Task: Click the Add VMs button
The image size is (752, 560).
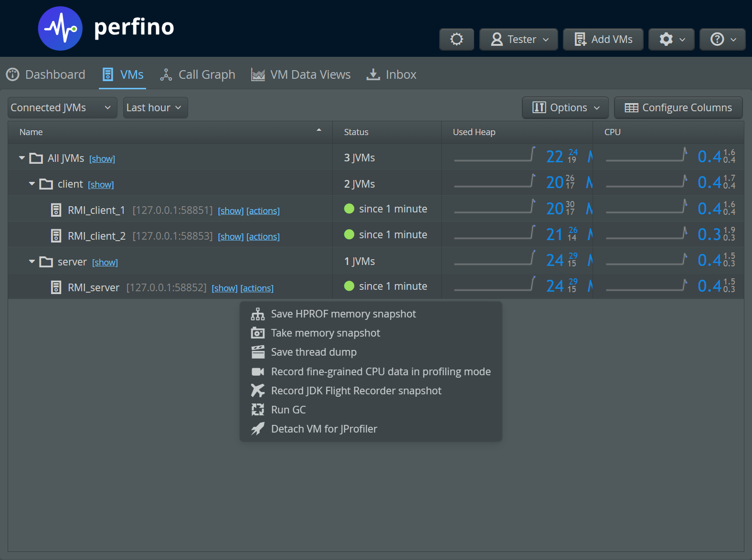Action: click(603, 39)
